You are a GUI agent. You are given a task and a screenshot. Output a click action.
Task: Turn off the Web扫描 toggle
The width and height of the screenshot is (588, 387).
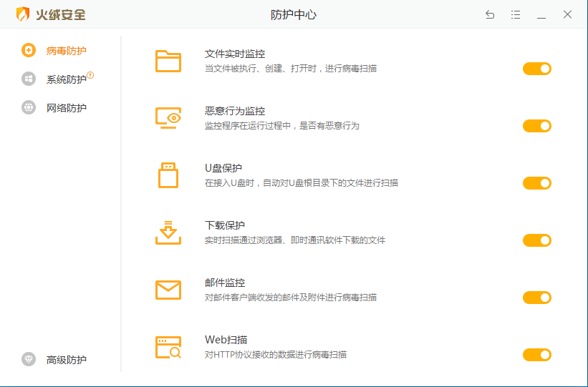tap(536, 355)
